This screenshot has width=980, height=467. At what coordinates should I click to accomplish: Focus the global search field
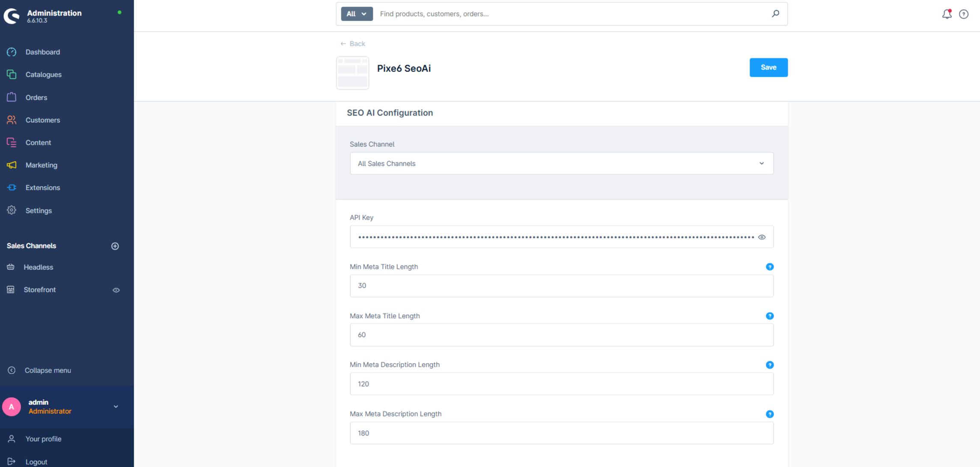(x=572, y=14)
